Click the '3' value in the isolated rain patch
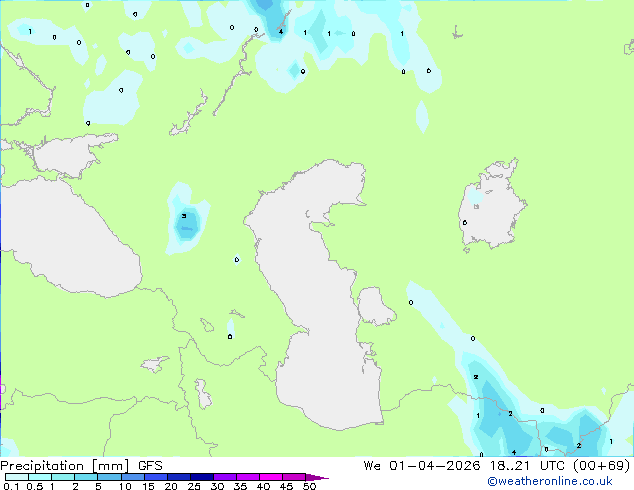Image resolution: width=634 pixels, height=490 pixels. tap(184, 216)
